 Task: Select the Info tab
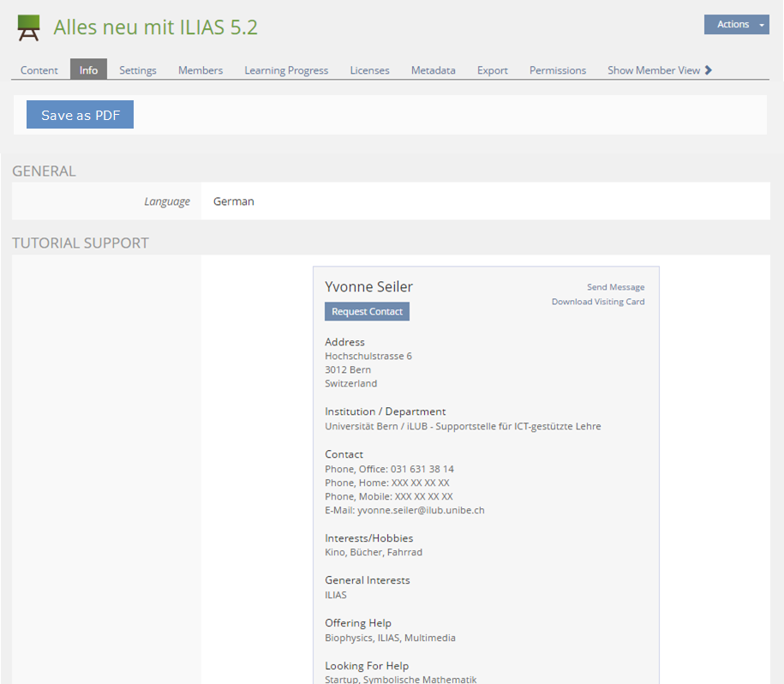tap(88, 70)
